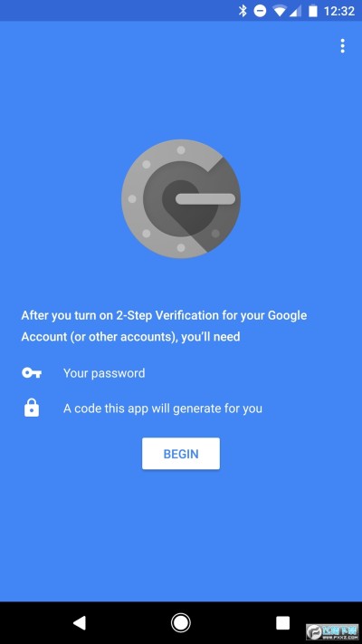Click the padlock icon beside code text
This screenshot has width=362, height=644.
point(32,409)
